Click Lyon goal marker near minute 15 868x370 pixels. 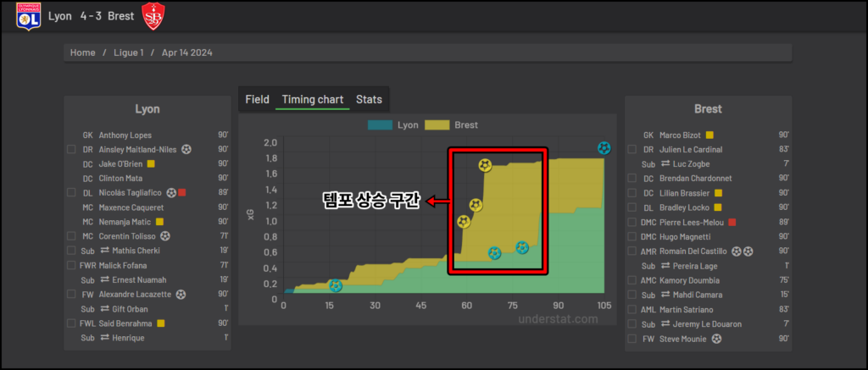[x=336, y=287]
